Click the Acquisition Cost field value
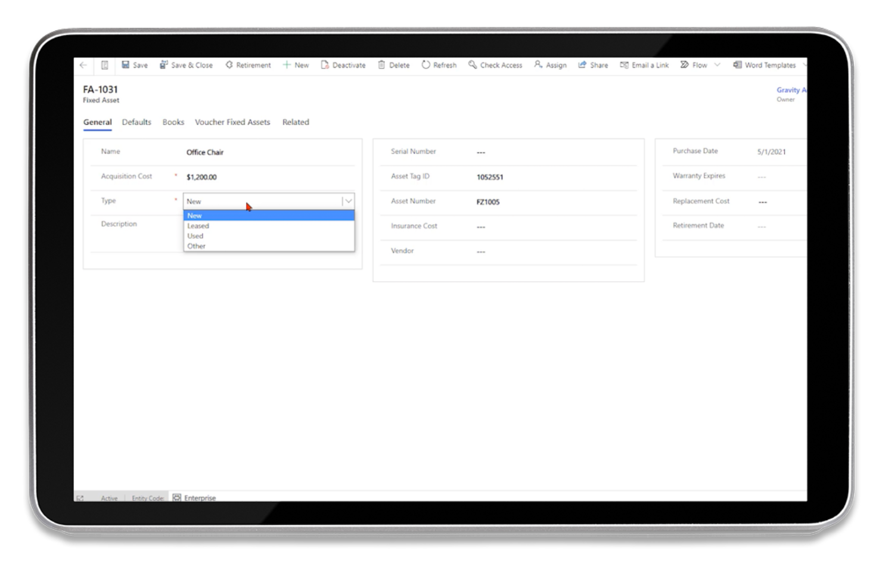The image size is (882, 588). (x=201, y=177)
